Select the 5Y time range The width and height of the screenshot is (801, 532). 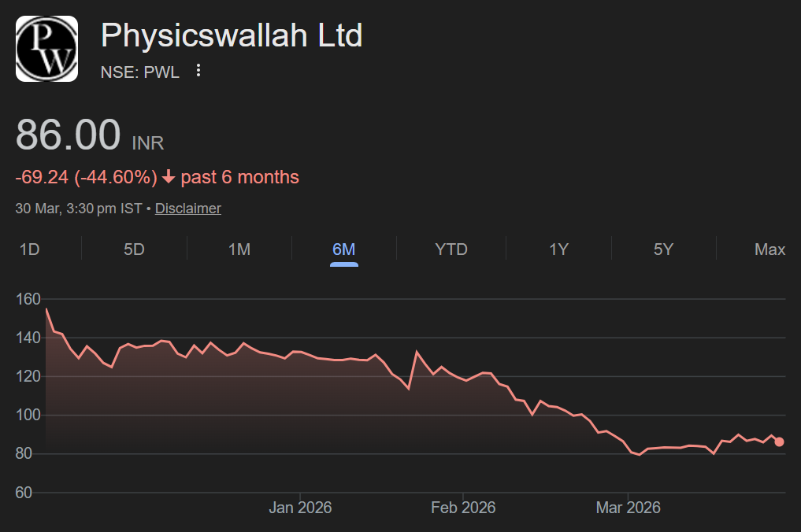click(x=663, y=249)
